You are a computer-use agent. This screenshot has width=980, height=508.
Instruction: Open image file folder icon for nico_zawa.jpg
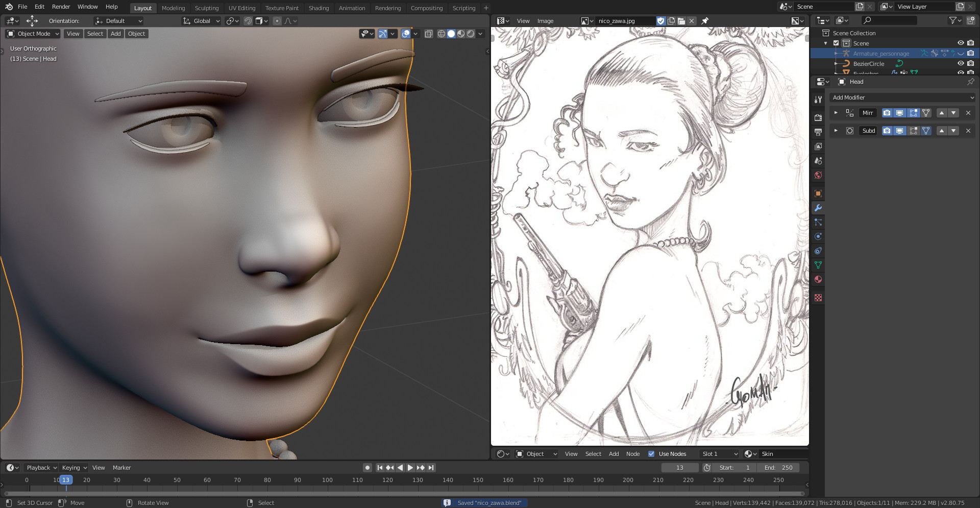coord(681,21)
